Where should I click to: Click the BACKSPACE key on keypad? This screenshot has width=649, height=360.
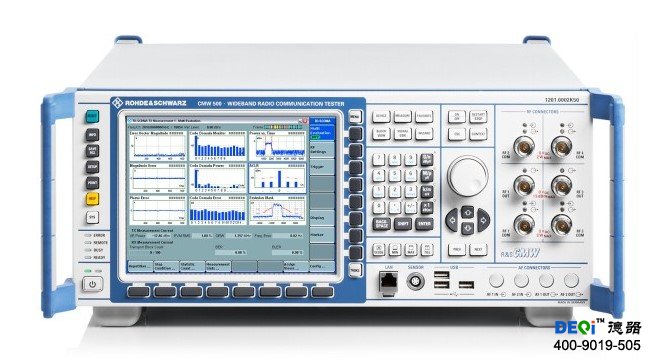(x=382, y=224)
